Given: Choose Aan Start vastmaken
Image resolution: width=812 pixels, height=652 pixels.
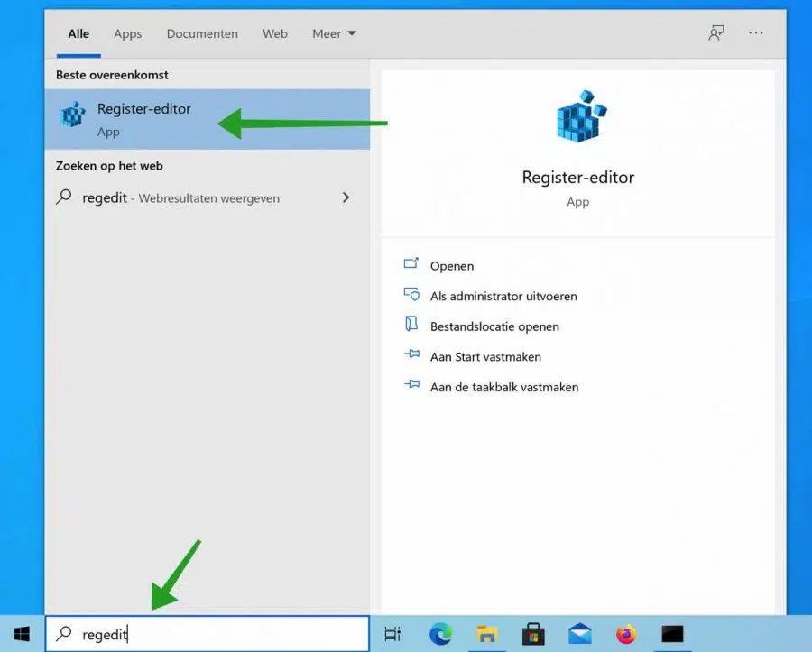Looking at the screenshot, I should coord(485,356).
